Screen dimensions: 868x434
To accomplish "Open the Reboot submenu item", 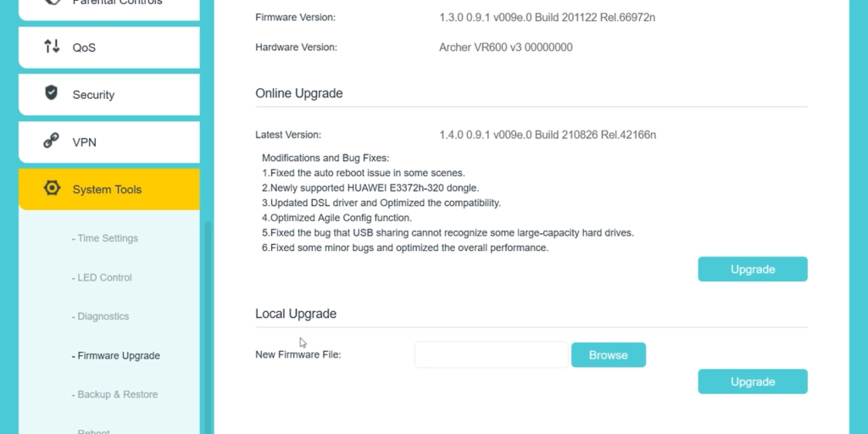I will (x=92, y=431).
